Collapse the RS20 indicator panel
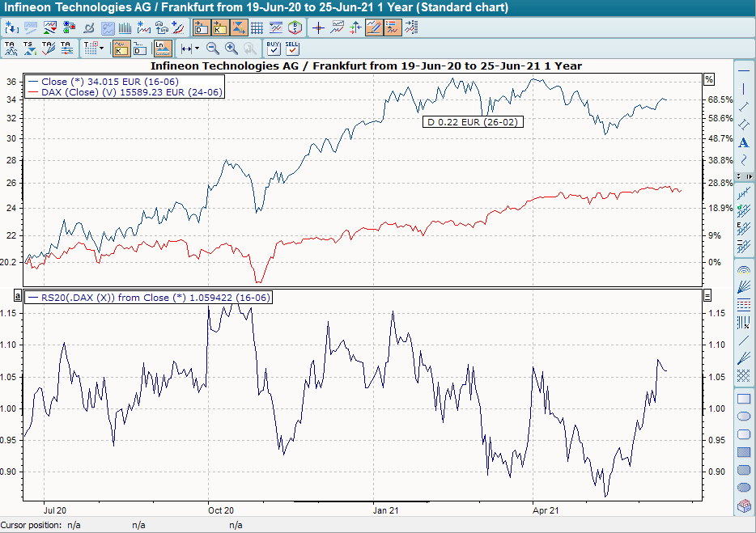The width and height of the screenshot is (756, 533). (x=708, y=296)
